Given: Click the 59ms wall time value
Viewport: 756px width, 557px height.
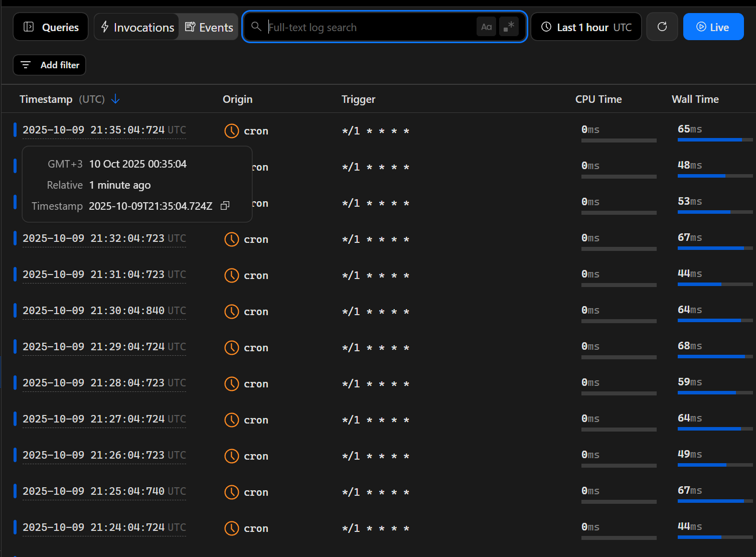Looking at the screenshot, I should pyautogui.click(x=690, y=382).
